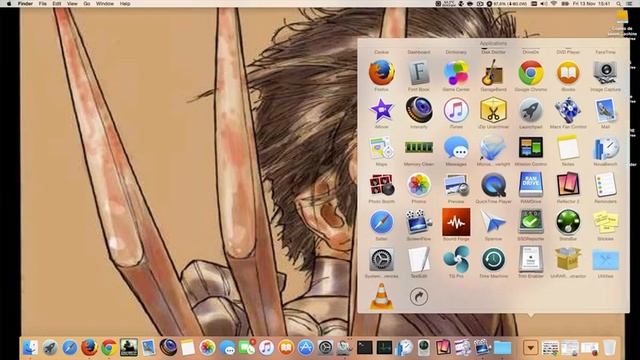
Task: Open the green gauge app beside SSDReporter
Action: (568, 222)
